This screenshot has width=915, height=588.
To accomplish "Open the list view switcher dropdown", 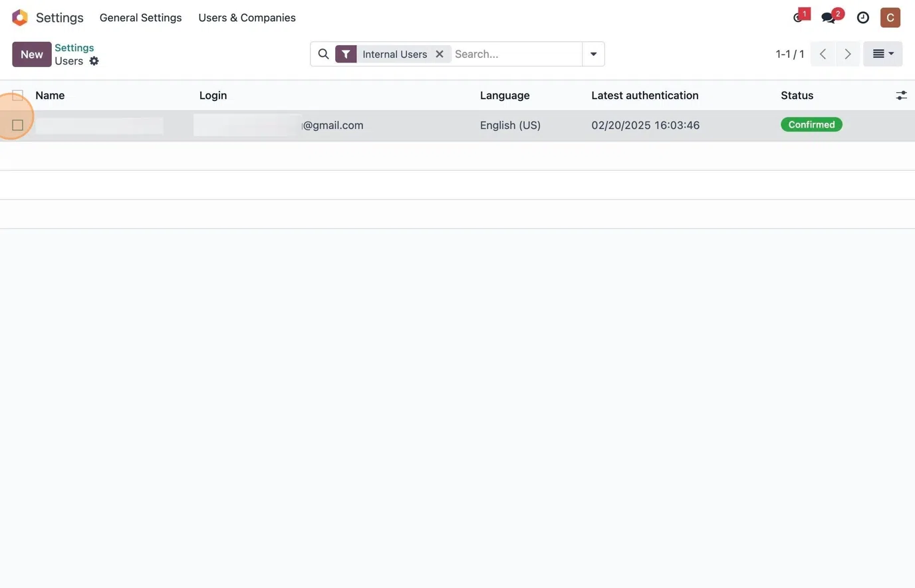I will coord(882,54).
